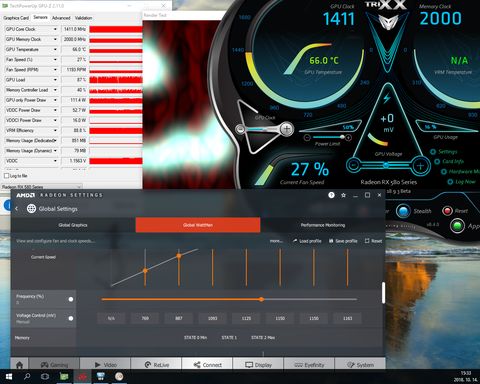Image resolution: width=480 pixels, height=384 pixels.
Task: Open Radeon RX 580 Series device dropdown in GPU-Z
Action: [x=41, y=187]
